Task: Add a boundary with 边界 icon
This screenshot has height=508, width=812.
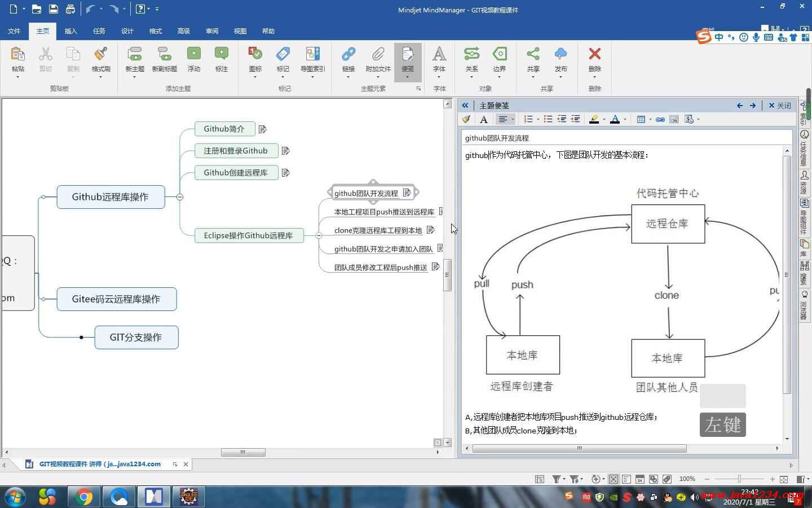Action: click(x=500, y=54)
